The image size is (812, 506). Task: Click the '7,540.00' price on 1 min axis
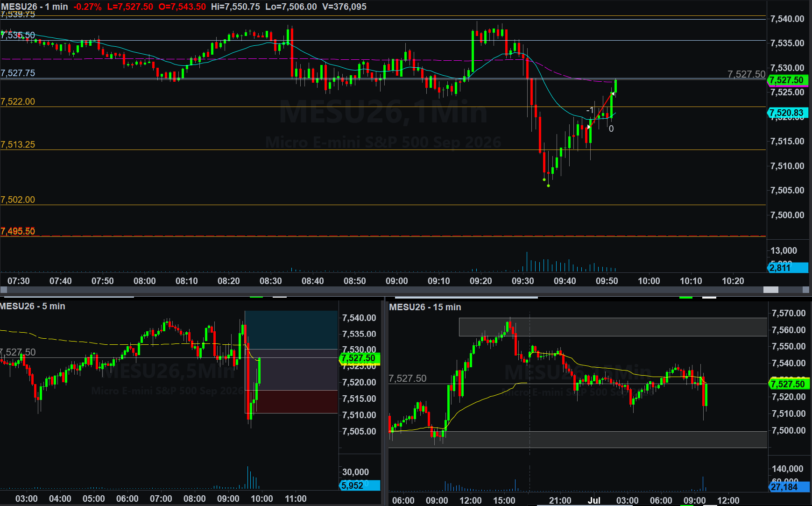(x=787, y=19)
